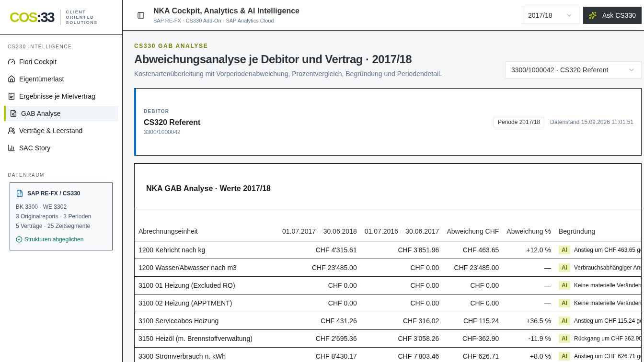Expand the 3300/1000042 CS320 Referent selector
Image resolution: width=644 pixels, height=362 pixels.
tap(573, 70)
